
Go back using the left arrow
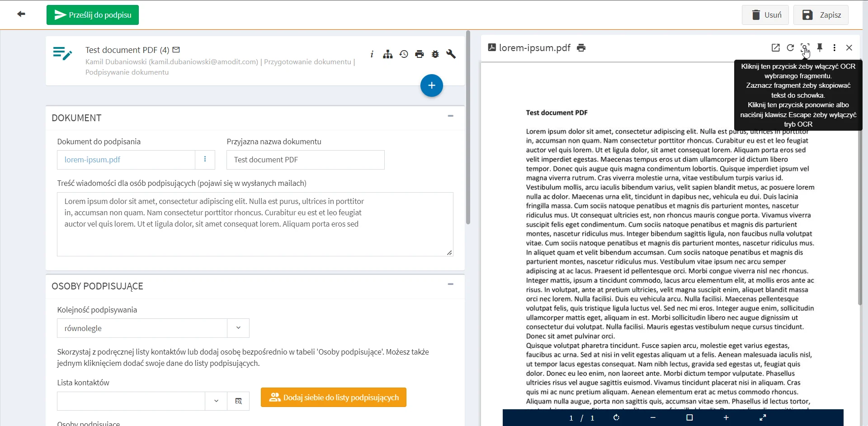point(21,14)
